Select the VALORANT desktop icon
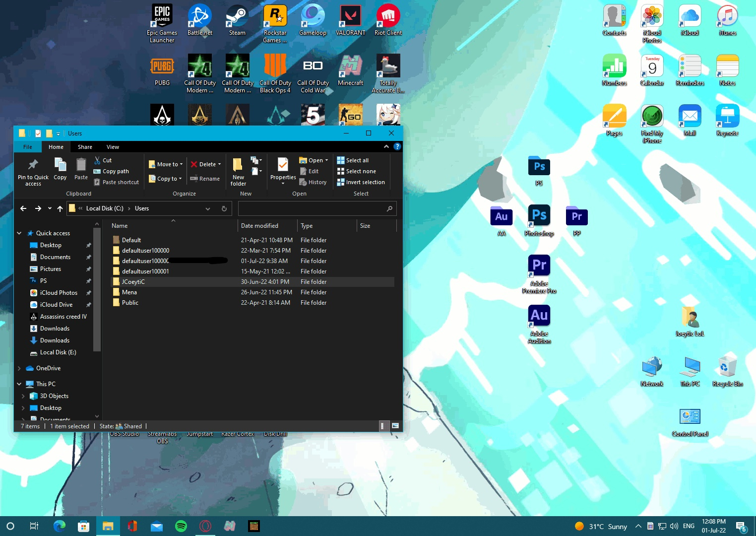 351,20
